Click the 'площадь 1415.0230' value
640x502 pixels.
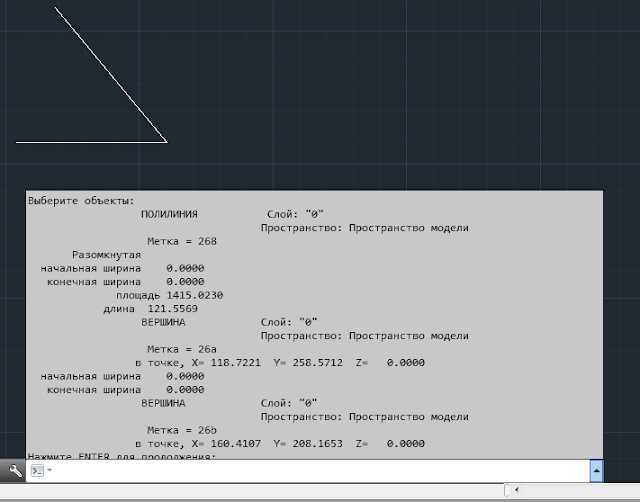click(x=169, y=295)
